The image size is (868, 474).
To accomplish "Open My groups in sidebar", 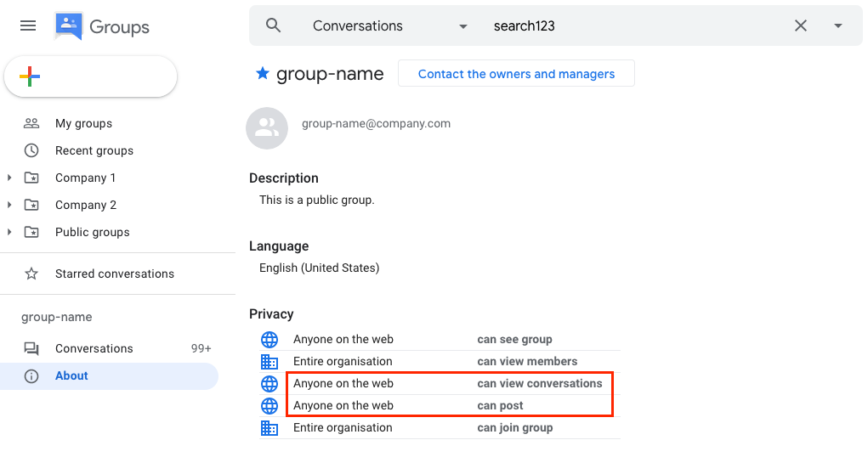I will click(x=83, y=123).
